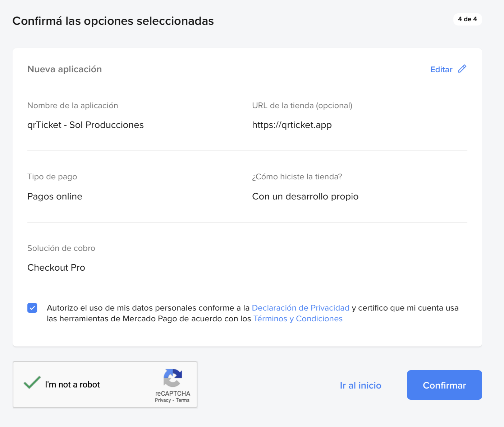Click the Con un desarrollo propio value
The image size is (504, 427).
305,196
